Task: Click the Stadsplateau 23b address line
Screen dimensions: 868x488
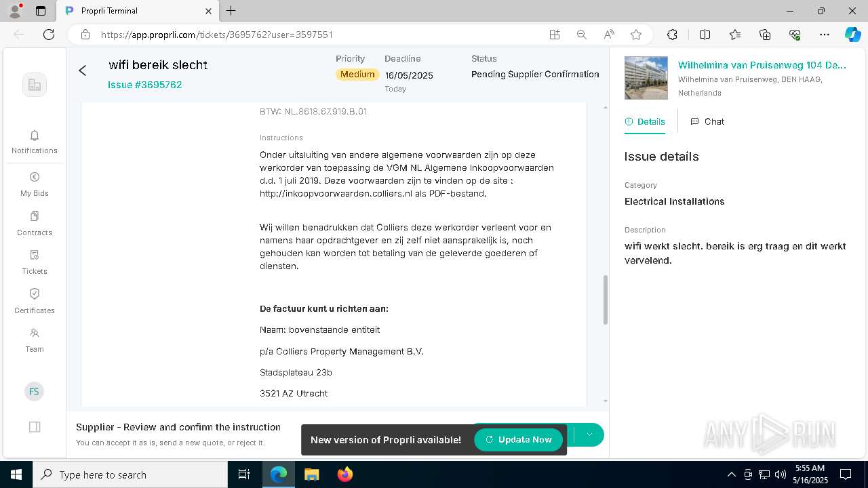Action: 296,373
